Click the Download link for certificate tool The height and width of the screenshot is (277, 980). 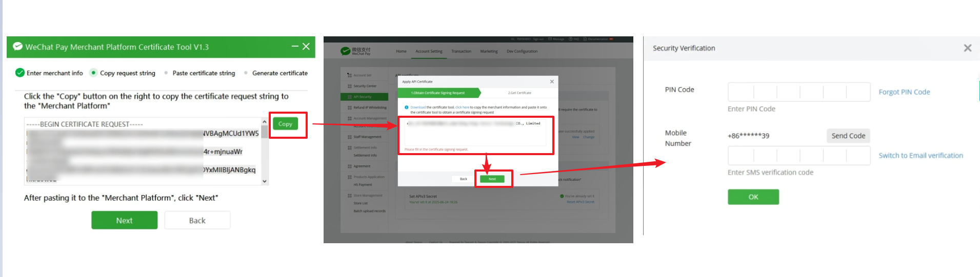(x=418, y=108)
